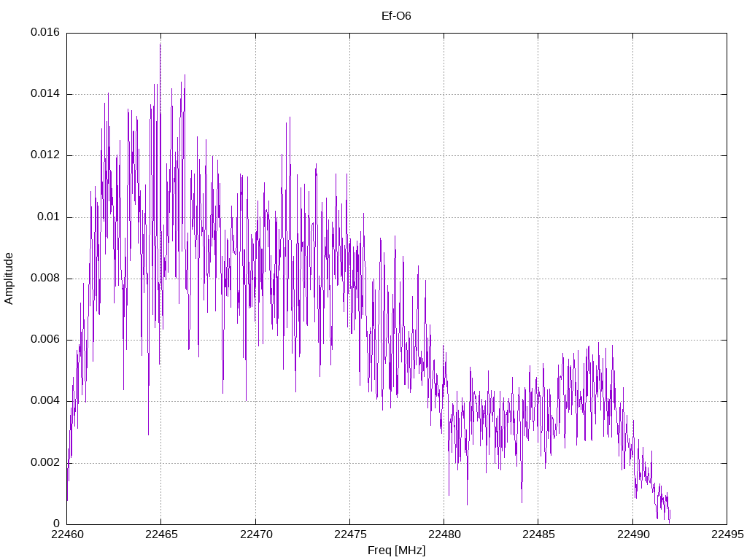Click the 0.012 y-axis tick label
This screenshot has width=747, height=560.
pyautogui.click(x=45, y=155)
